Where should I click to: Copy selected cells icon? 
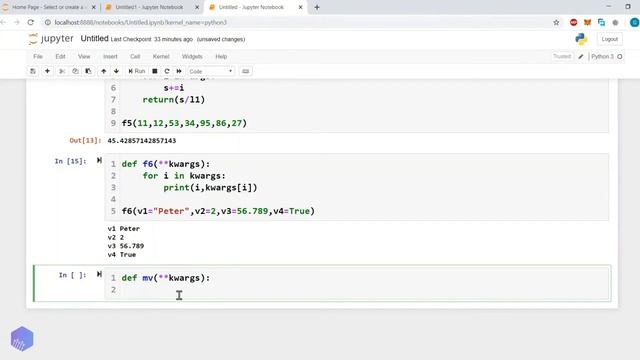(x=75, y=71)
